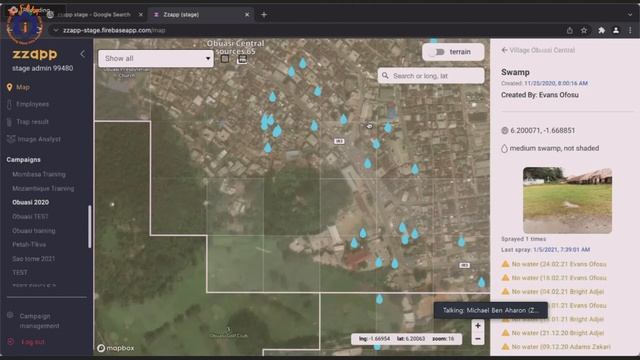Click the browser address bar URL
640x360 pixels.
click(x=114, y=30)
